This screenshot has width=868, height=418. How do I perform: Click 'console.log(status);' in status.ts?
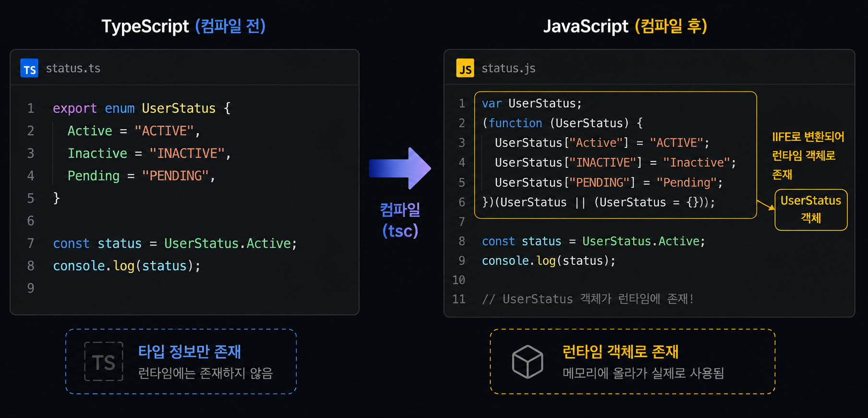(x=127, y=266)
